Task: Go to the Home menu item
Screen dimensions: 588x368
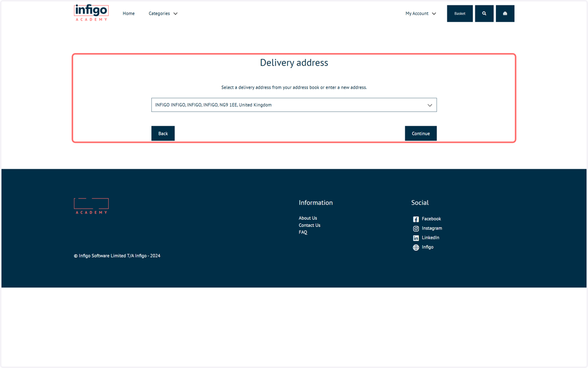Action: click(129, 14)
